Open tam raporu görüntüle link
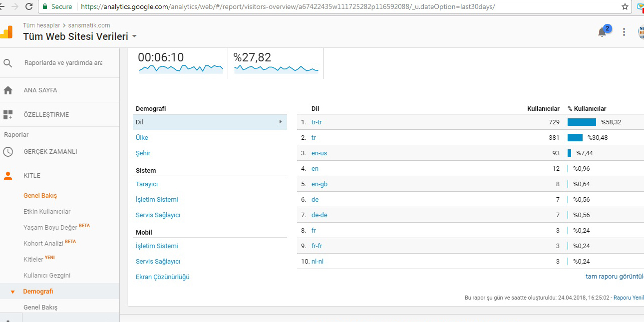The image size is (644, 322). tap(615, 277)
